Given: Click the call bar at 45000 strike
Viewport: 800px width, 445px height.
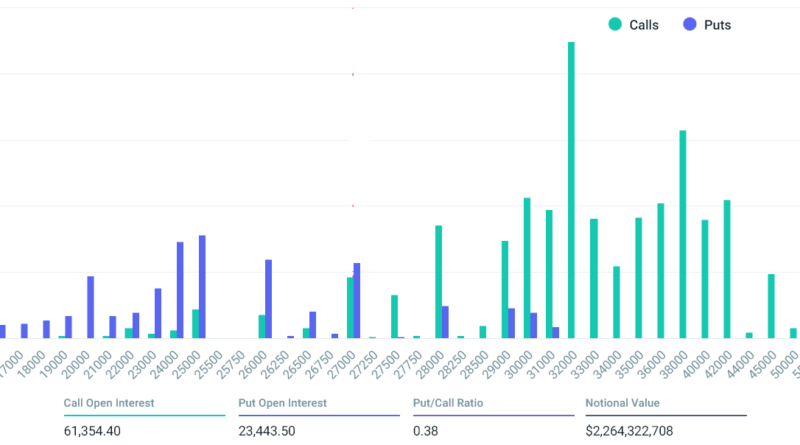Looking at the screenshot, I should 771,306.
